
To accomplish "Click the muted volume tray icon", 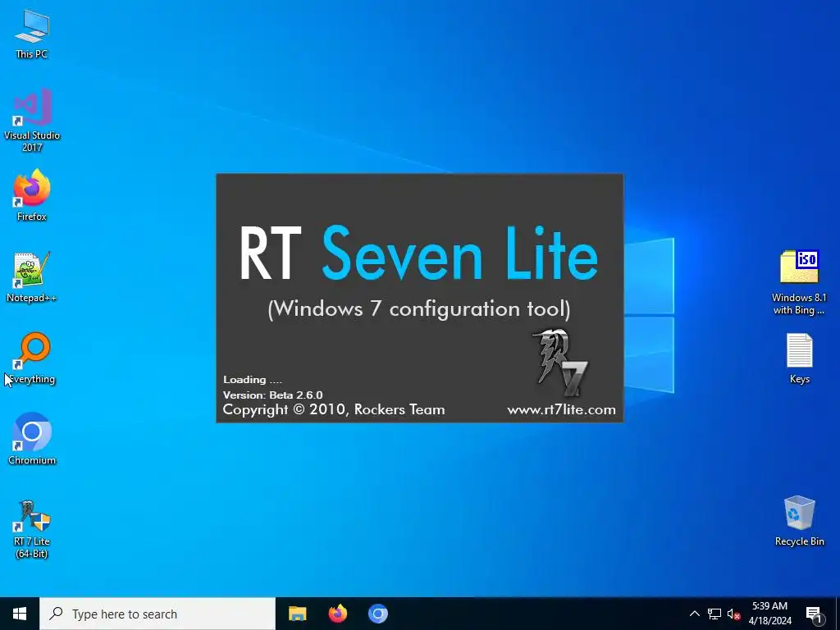I will (733, 614).
